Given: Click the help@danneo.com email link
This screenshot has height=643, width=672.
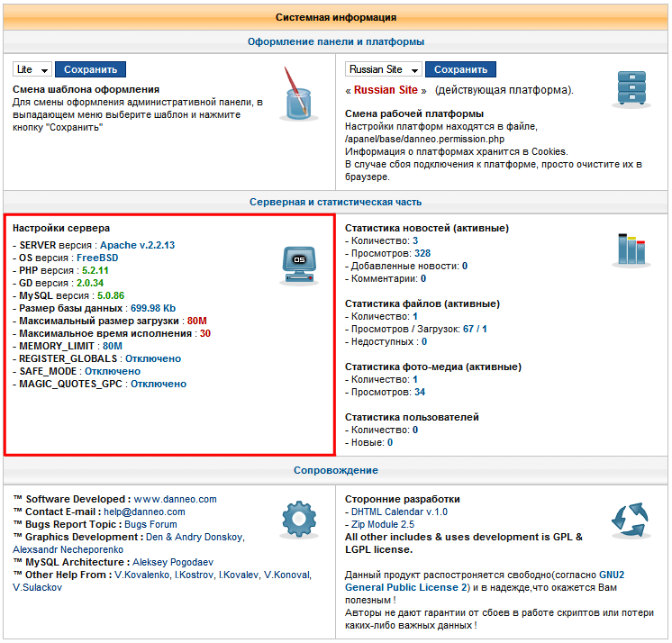Looking at the screenshot, I should pos(144,512).
